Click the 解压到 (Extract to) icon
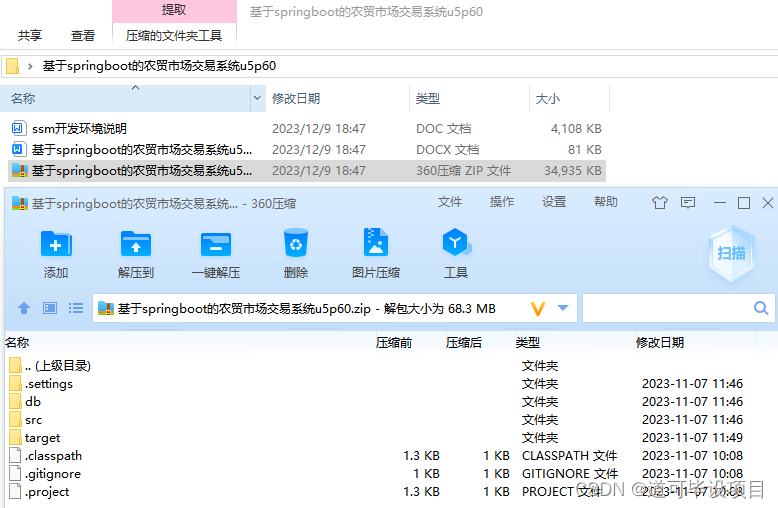The width and height of the screenshot is (778, 508). [135, 244]
